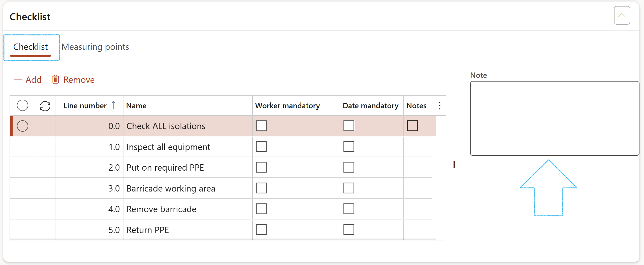Select all rows via header circle
This screenshot has width=644, height=265.
tap(22, 105)
